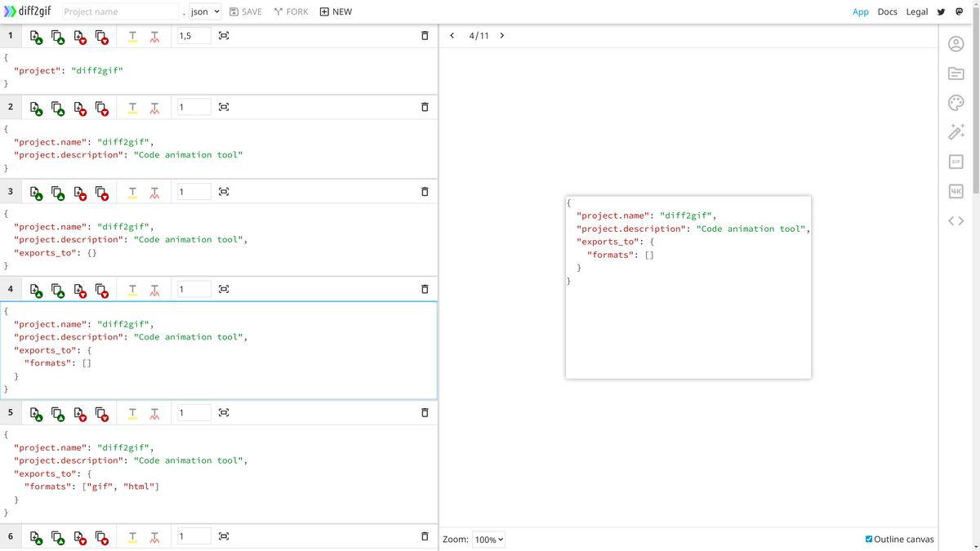Open the color theme palette panel

[x=956, y=103]
